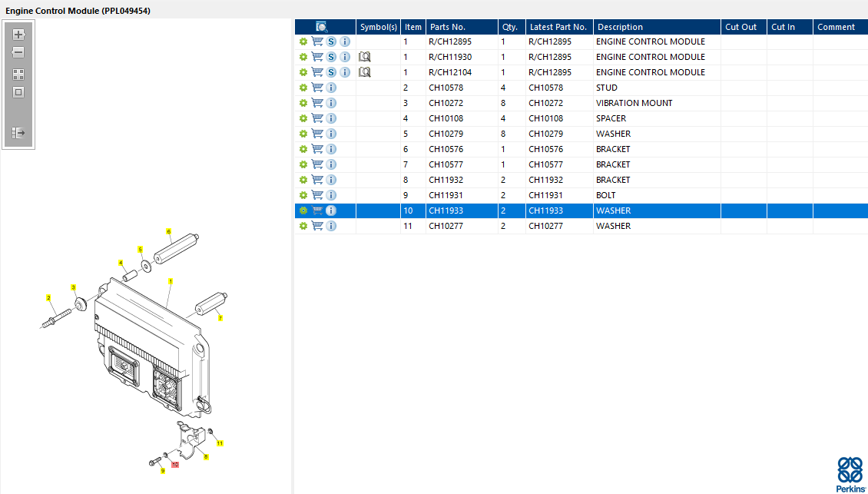Image resolution: width=868 pixels, height=494 pixels.
Task: Select callout number 1 on the diagram
Action: (171, 281)
